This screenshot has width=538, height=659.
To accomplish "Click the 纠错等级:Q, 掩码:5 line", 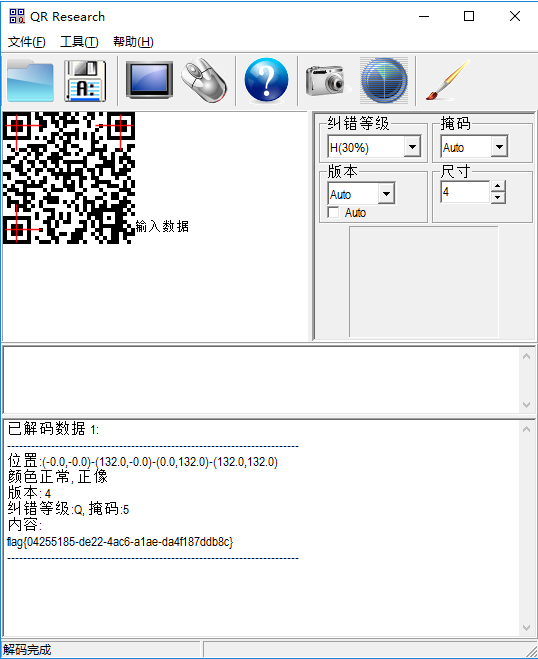I will [68, 509].
